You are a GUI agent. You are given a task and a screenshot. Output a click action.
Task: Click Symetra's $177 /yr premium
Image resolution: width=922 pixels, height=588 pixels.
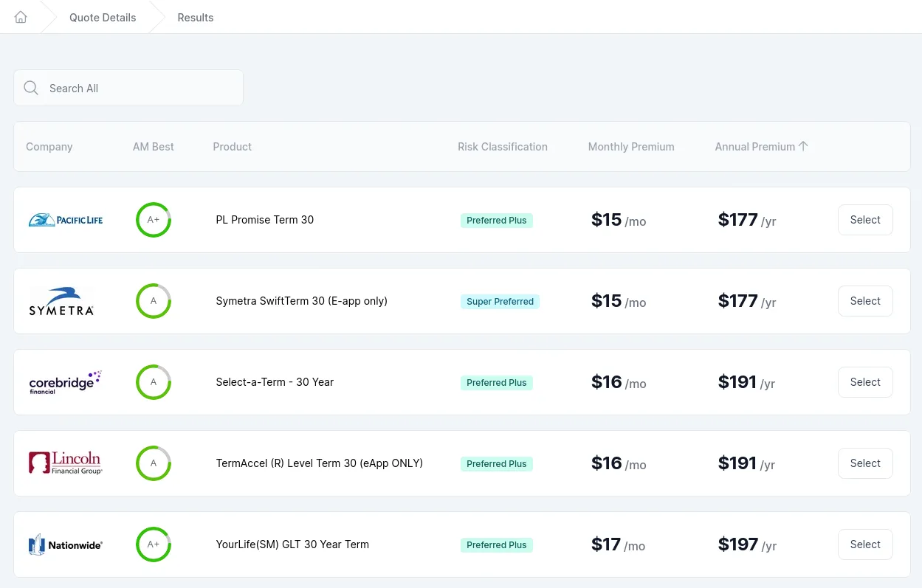(747, 301)
